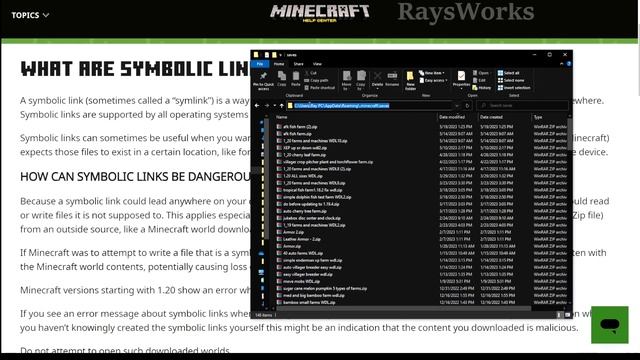Open the File tab in Explorer
This screenshot has height=360, width=640.
tap(260, 64)
